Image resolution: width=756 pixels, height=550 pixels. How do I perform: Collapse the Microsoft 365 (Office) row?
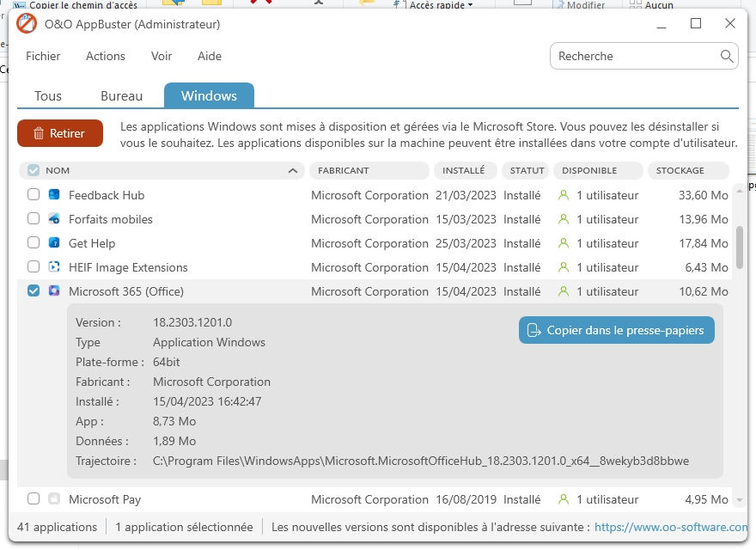125,291
